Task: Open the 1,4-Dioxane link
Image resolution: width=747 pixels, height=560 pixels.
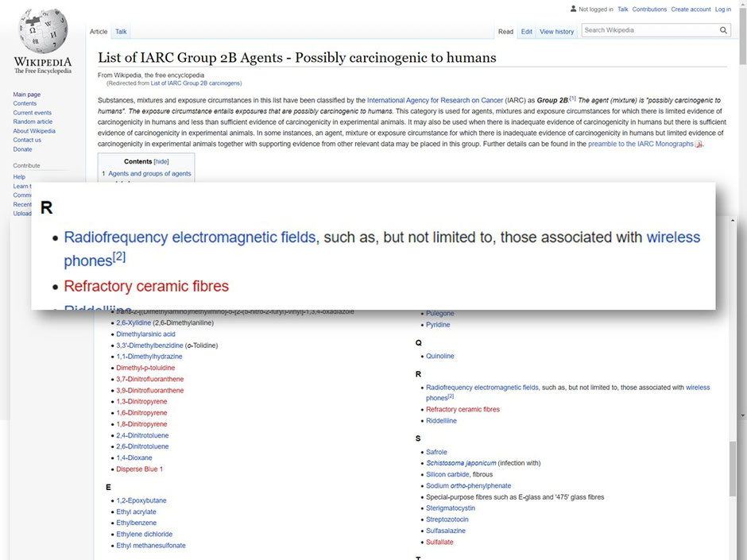Action: pyautogui.click(x=134, y=458)
